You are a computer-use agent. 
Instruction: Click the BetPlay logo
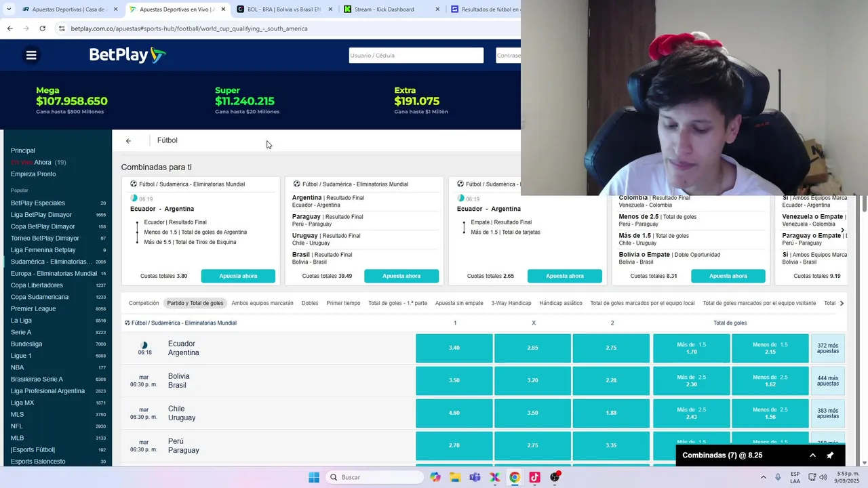127,55
